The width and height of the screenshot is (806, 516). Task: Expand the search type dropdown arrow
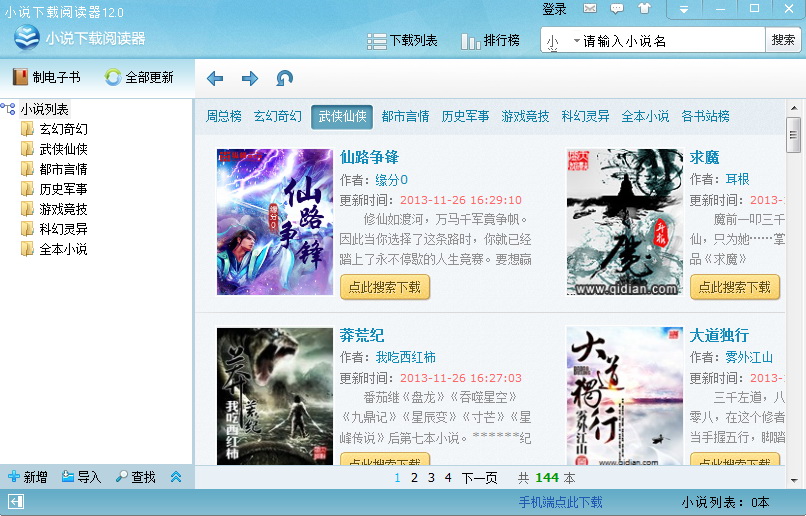577,40
